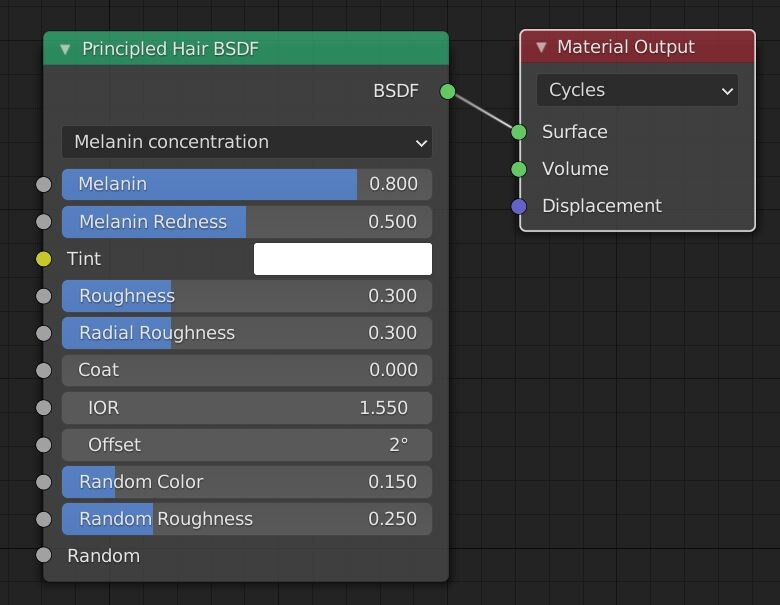
Task: Open the Cycles render target dropdown
Action: [637, 90]
